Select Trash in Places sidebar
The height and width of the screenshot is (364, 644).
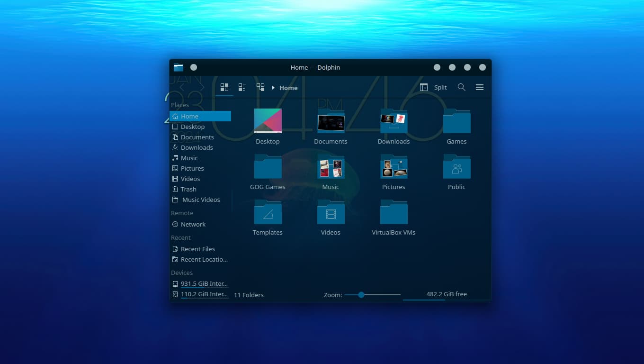coord(188,189)
